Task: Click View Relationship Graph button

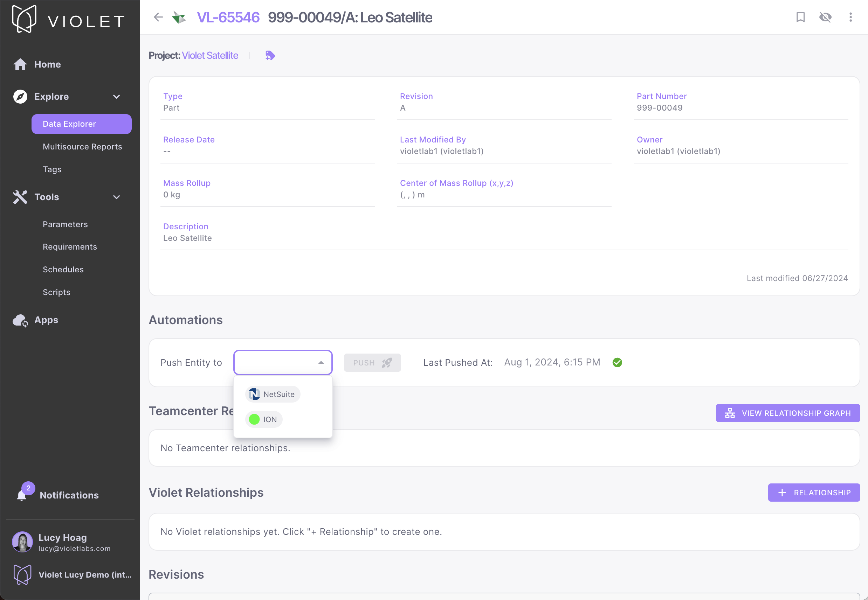Action: (787, 413)
